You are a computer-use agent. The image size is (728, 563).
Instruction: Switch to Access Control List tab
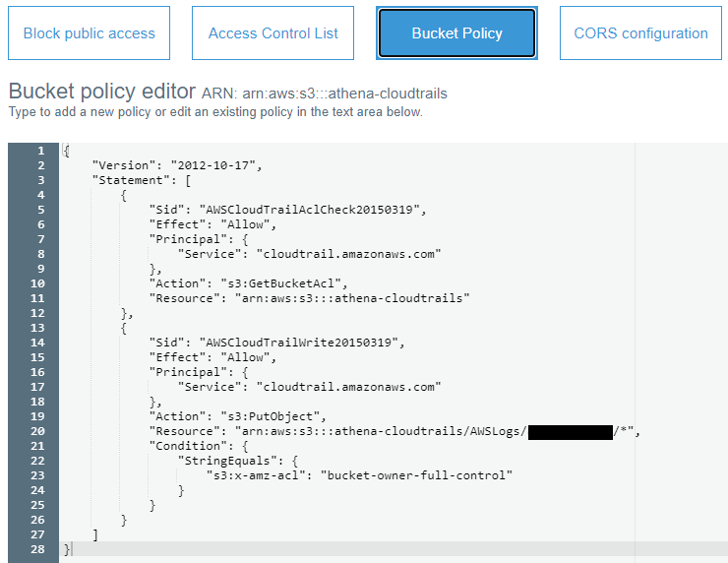tap(273, 33)
